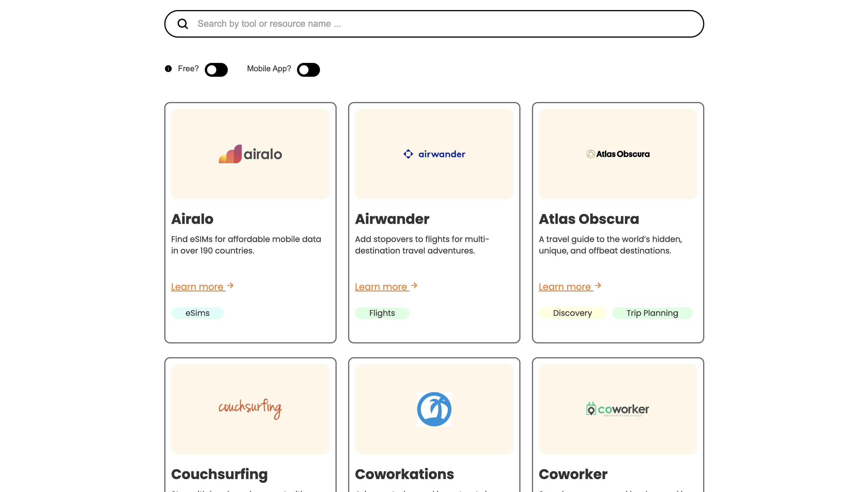Open the Coworker logo thumbnail
Viewport: 868px width, 492px height.
click(x=618, y=409)
